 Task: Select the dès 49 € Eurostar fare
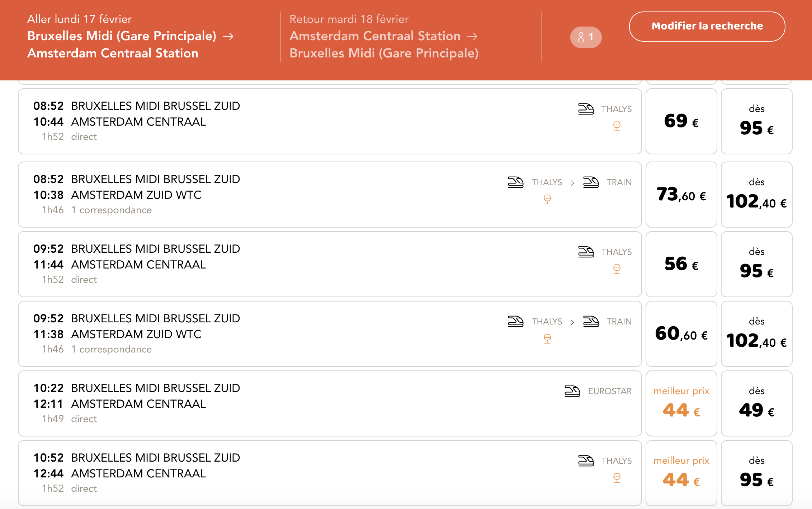[756, 403]
